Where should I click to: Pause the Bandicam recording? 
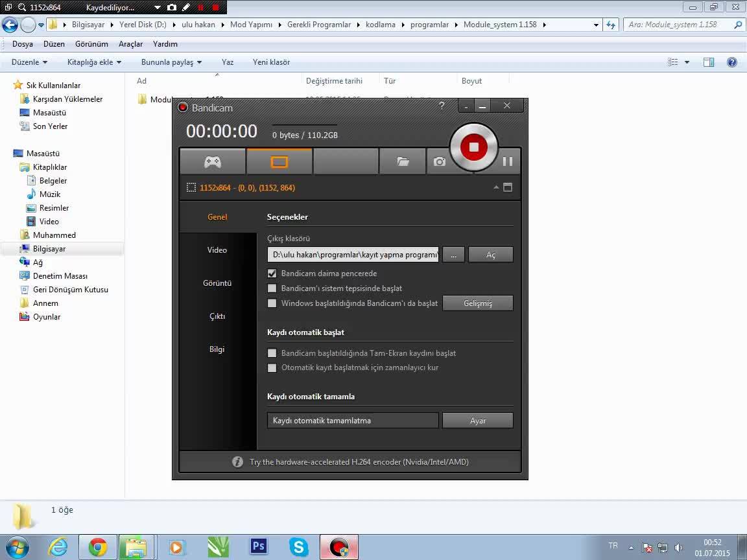(508, 161)
